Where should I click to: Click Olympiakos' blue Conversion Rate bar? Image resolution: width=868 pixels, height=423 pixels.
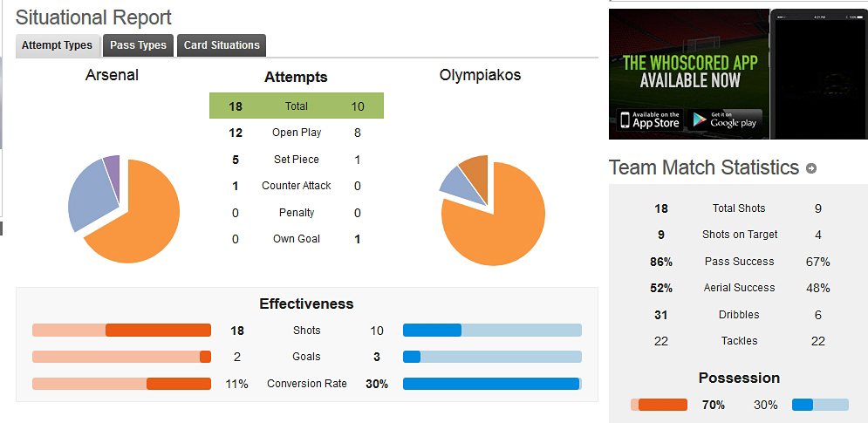(x=492, y=384)
